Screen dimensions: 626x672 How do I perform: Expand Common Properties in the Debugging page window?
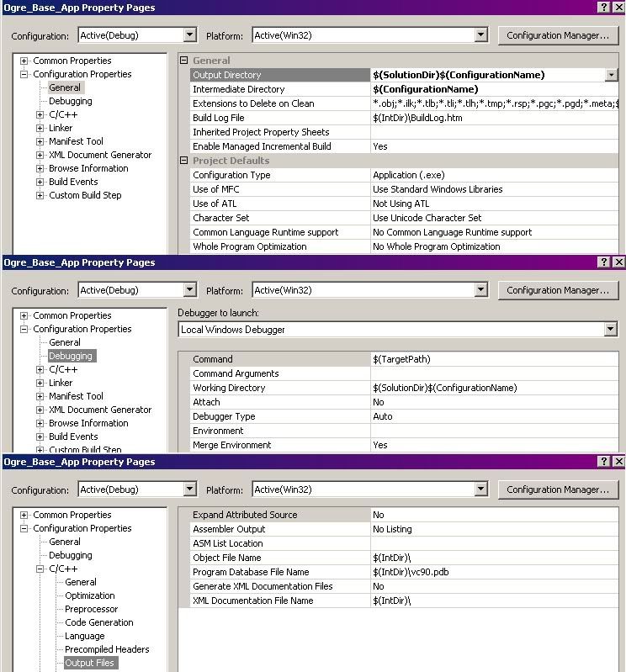24,315
